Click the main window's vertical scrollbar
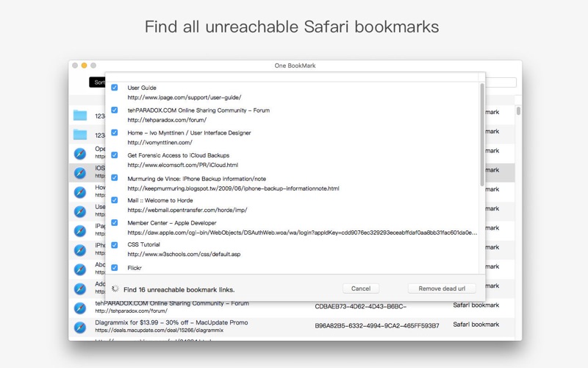This screenshot has height=368, width=588. 518,111
